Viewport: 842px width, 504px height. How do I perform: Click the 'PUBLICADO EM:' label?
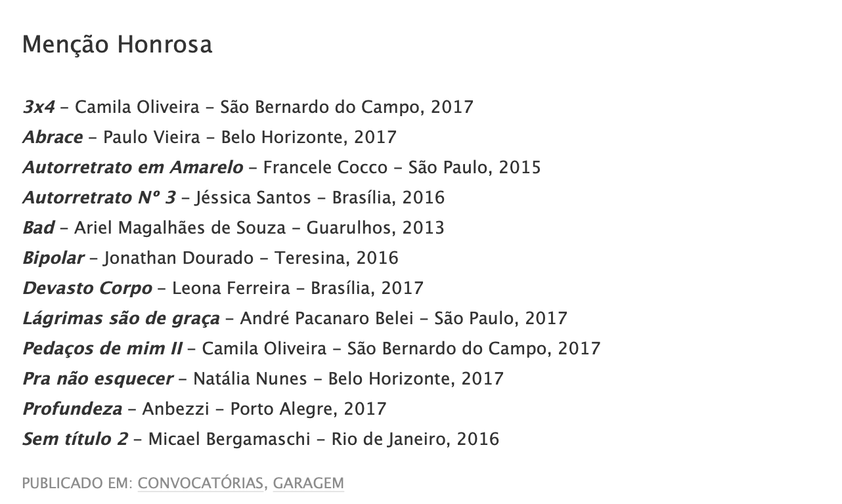point(78,484)
